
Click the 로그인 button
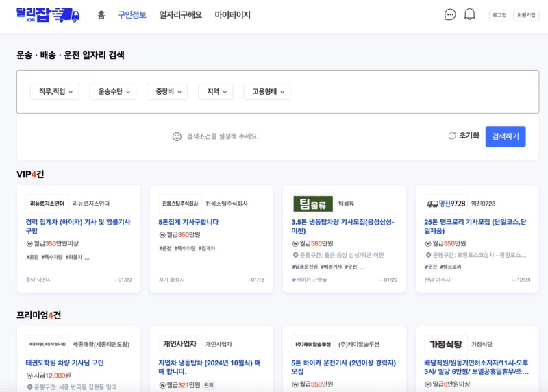499,15
